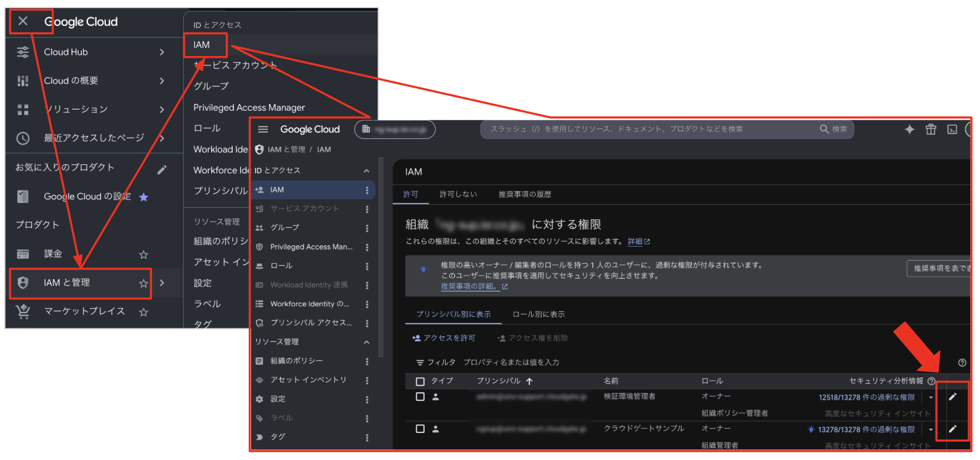Select グループ in the flyout submenu
The height and width of the screenshot is (460, 980).
pyautogui.click(x=211, y=86)
